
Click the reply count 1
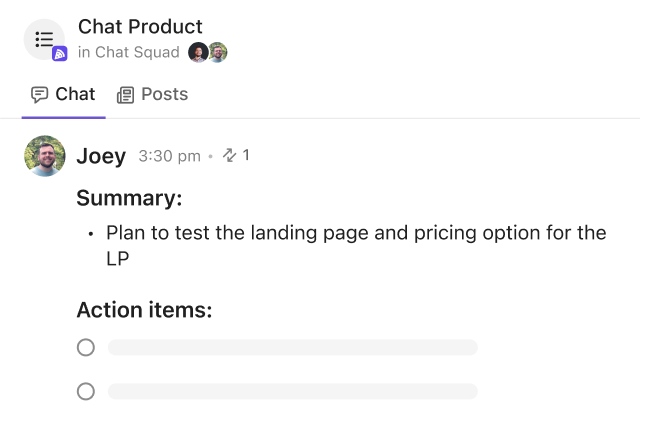coord(246,155)
